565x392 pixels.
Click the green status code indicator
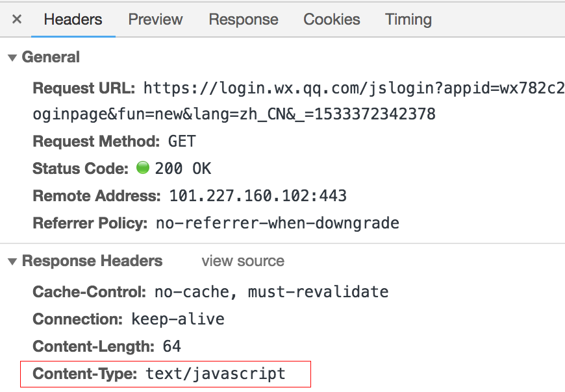pos(143,169)
